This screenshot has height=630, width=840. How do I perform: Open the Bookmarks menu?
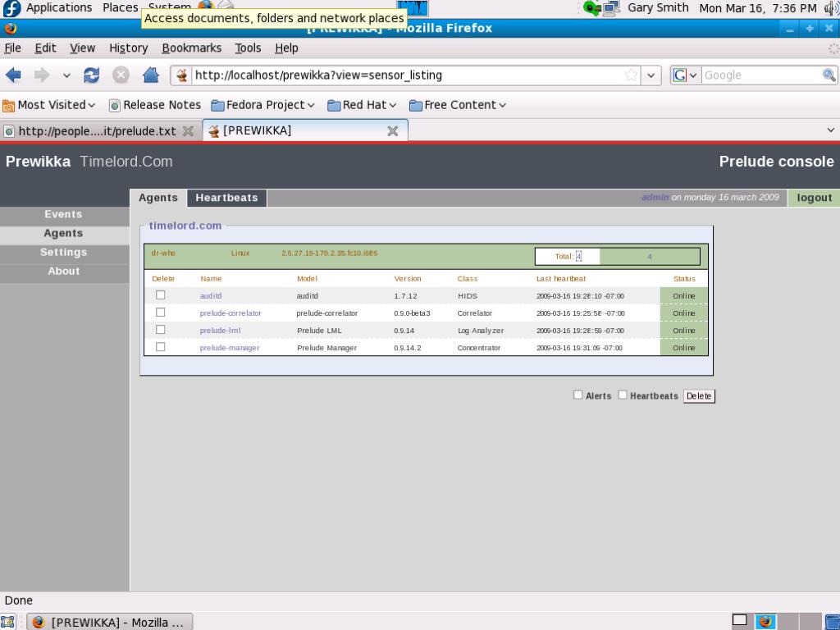click(x=192, y=48)
